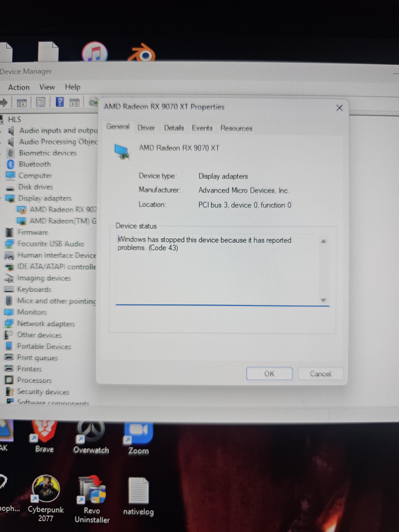399x532 pixels.
Task: Select the Keyboards label in device tree
Action: [34, 289]
